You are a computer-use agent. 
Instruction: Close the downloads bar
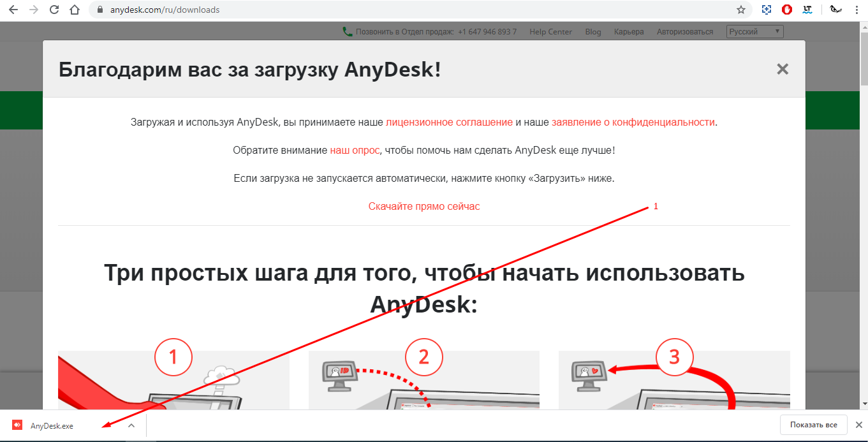point(859,425)
